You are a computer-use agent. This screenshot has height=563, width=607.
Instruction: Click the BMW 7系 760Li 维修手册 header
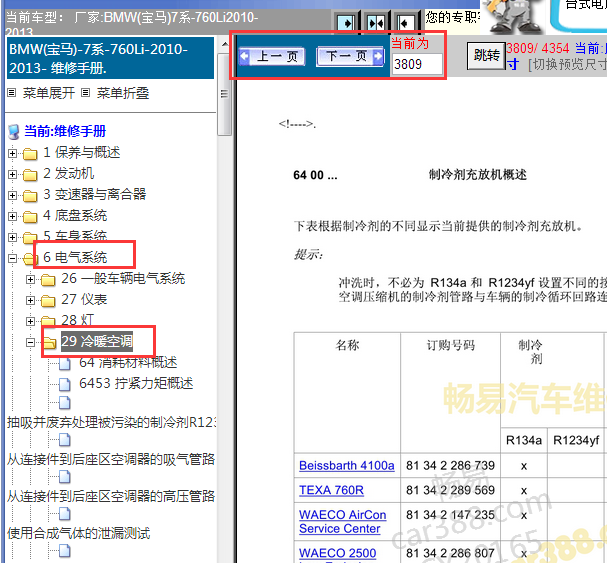click(x=110, y=58)
